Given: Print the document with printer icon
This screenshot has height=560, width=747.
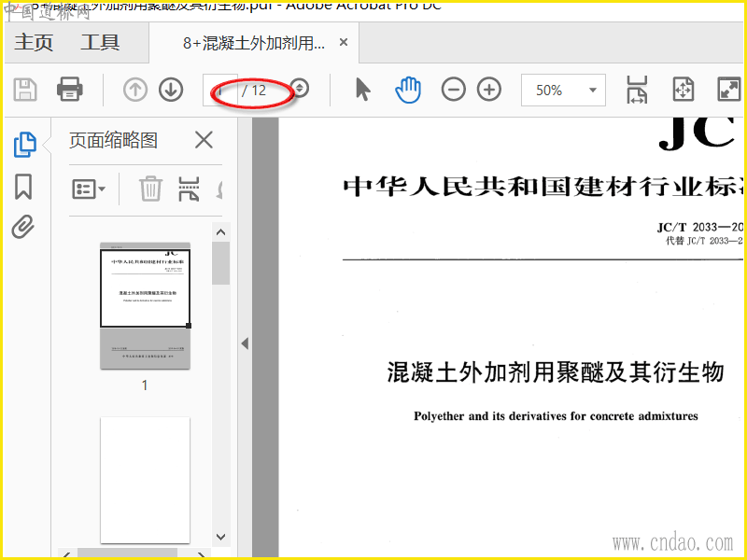Looking at the screenshot, I should (x=69, y=90).
